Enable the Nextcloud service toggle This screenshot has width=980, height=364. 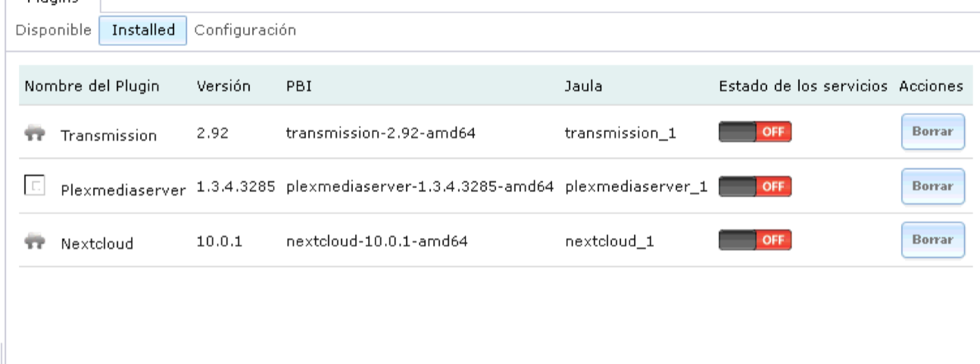[x=755, y=240]
